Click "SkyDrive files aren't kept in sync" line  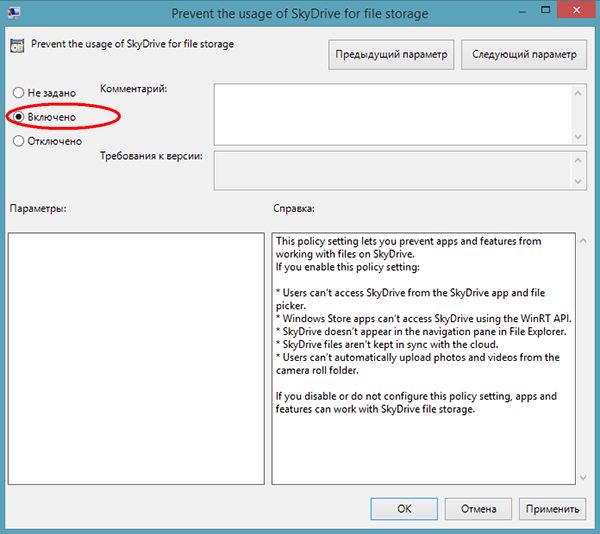pos(387,344)
